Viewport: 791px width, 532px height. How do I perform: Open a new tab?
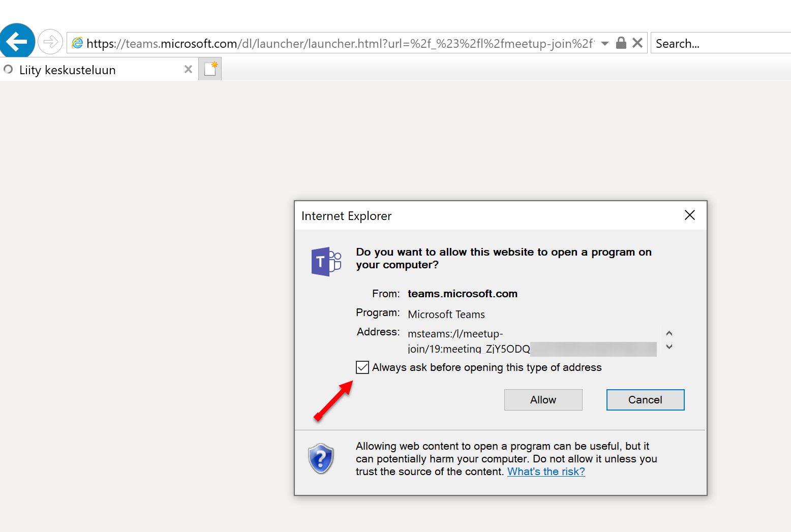click(210, 69)
